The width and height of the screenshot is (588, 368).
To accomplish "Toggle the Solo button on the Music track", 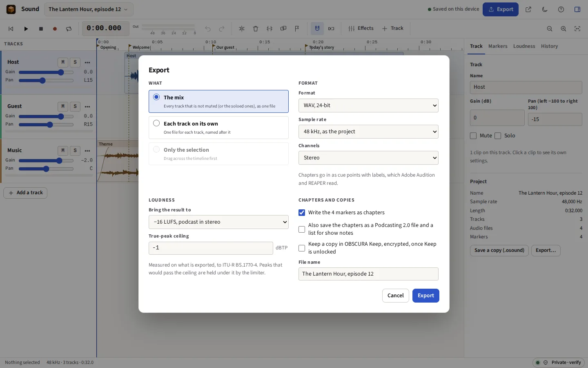I will (x=75, y=150).
